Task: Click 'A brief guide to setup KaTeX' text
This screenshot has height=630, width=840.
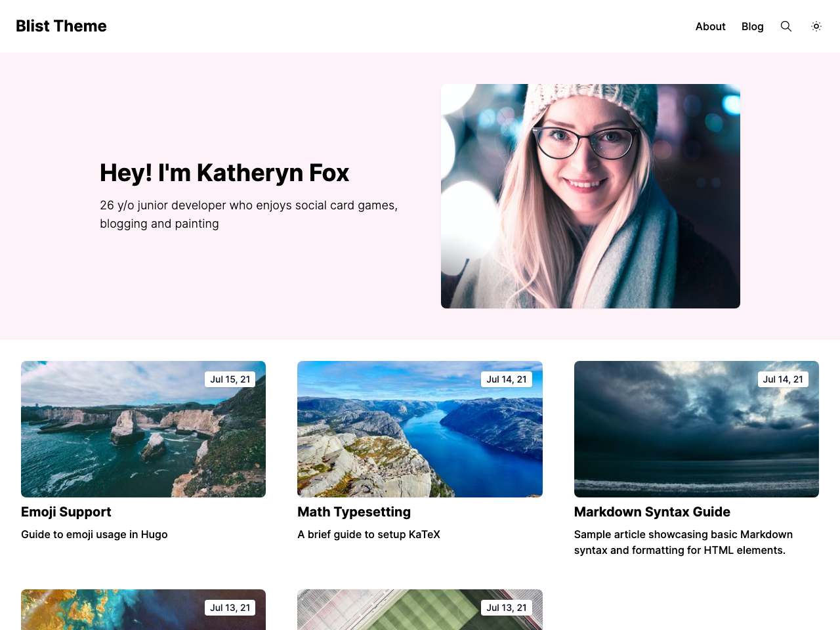Action: click(369, 534)
